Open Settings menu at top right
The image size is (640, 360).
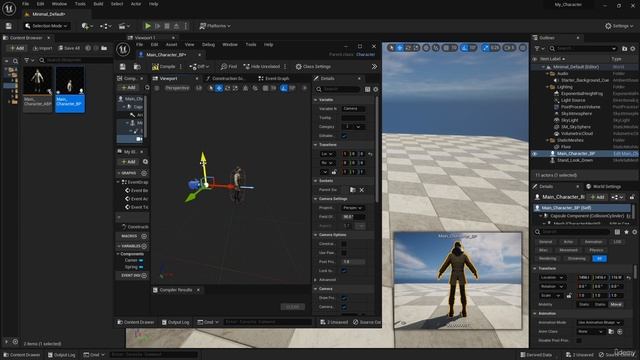point(619,26)
